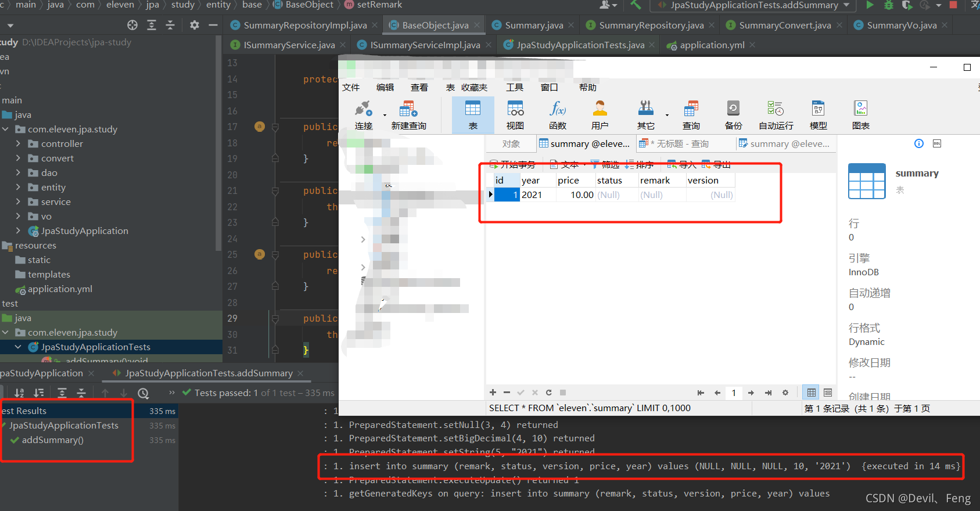
Task: Open Navicat grid settings gear
Action: coord(785,393)
